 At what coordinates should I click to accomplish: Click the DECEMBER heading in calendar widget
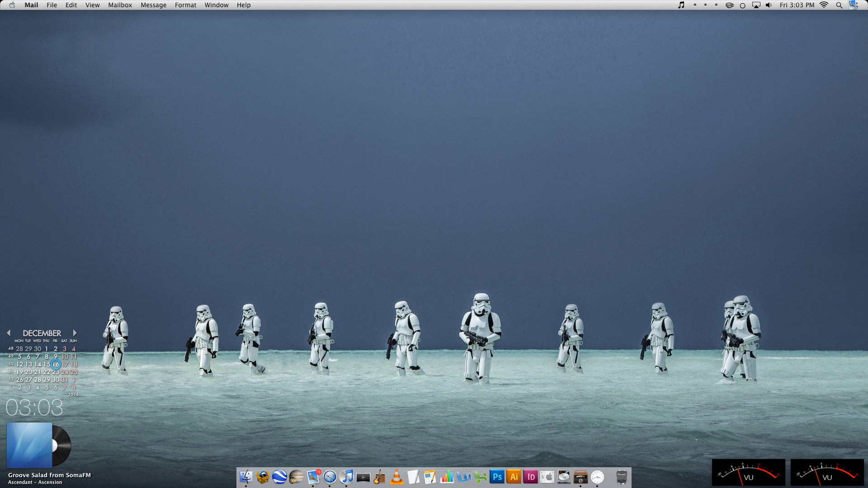tap(42, 333)
